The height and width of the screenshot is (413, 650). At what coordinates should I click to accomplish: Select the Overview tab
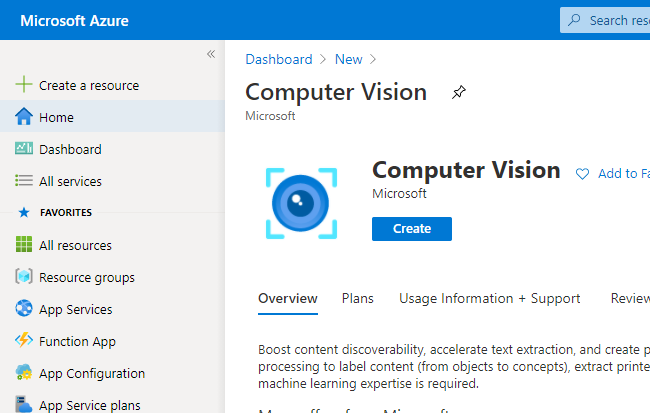pyautogui.click(x=288, y=298)
